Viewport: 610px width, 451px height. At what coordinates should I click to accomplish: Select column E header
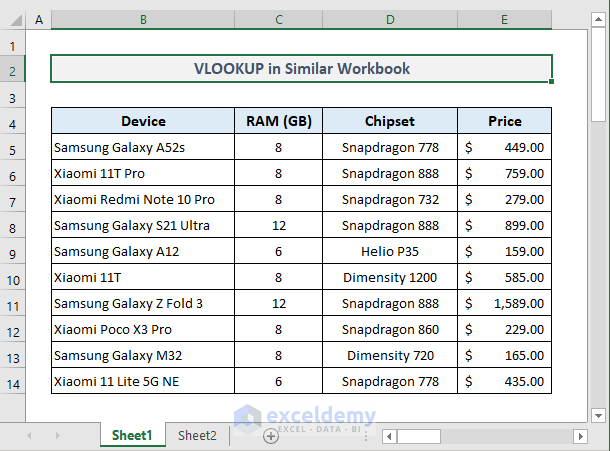tap(504, 19)
